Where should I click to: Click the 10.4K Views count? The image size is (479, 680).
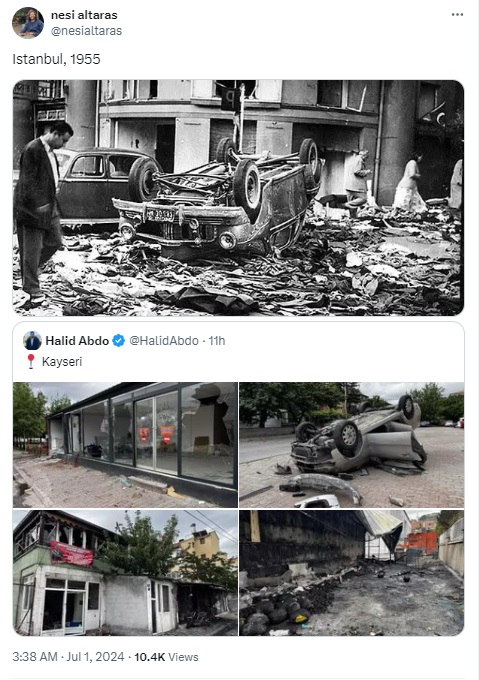click(166, 657)
